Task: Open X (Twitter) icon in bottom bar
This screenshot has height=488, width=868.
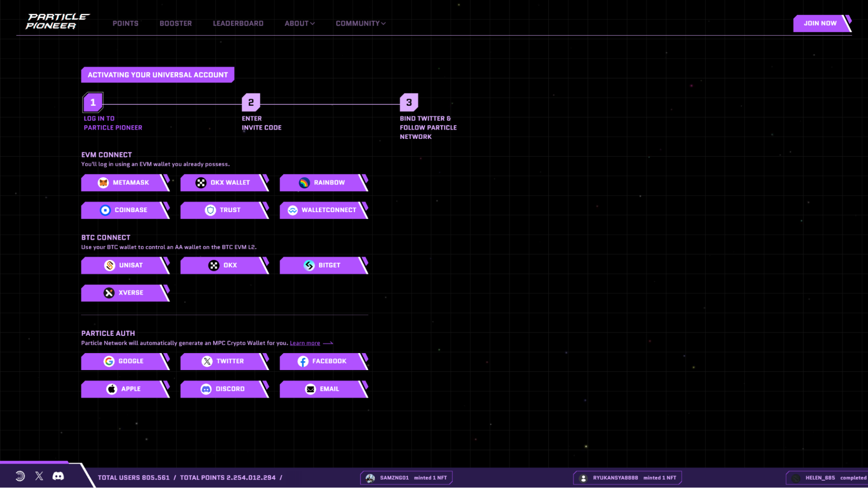Action: (x=39, y=476)
